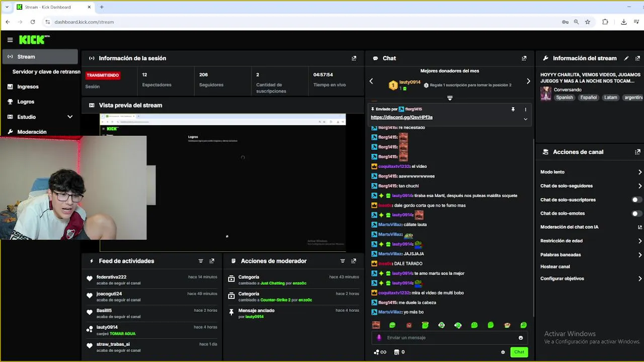Edit stream info with the pencil icon
Viewport: 644px width, 362px height.
(626, 58)
